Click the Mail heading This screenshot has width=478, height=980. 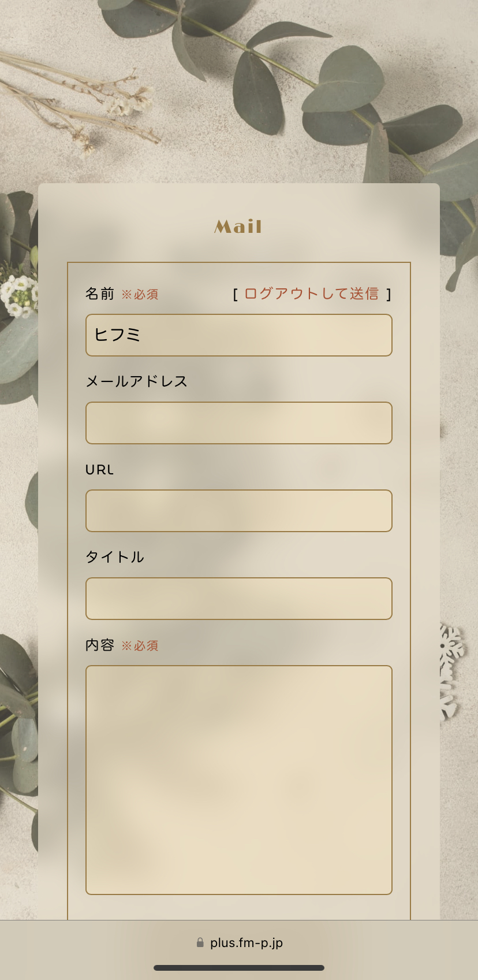pos(238,227)
